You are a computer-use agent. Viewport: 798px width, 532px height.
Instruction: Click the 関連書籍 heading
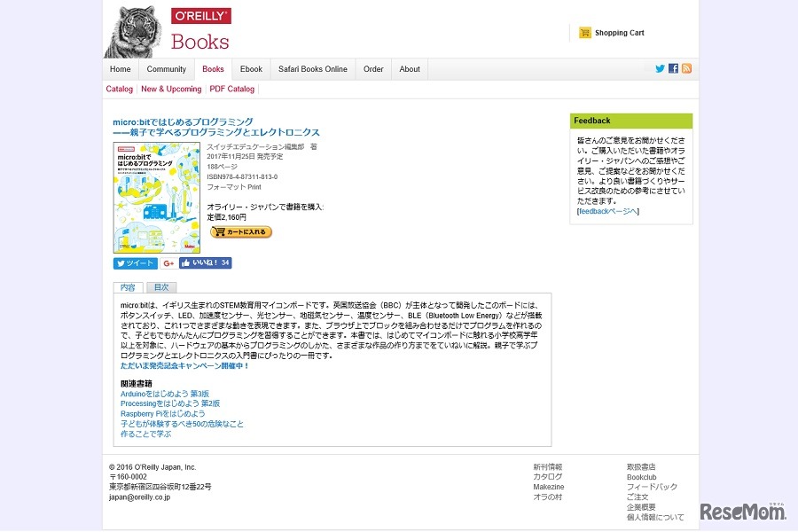(x=137, y=384)
